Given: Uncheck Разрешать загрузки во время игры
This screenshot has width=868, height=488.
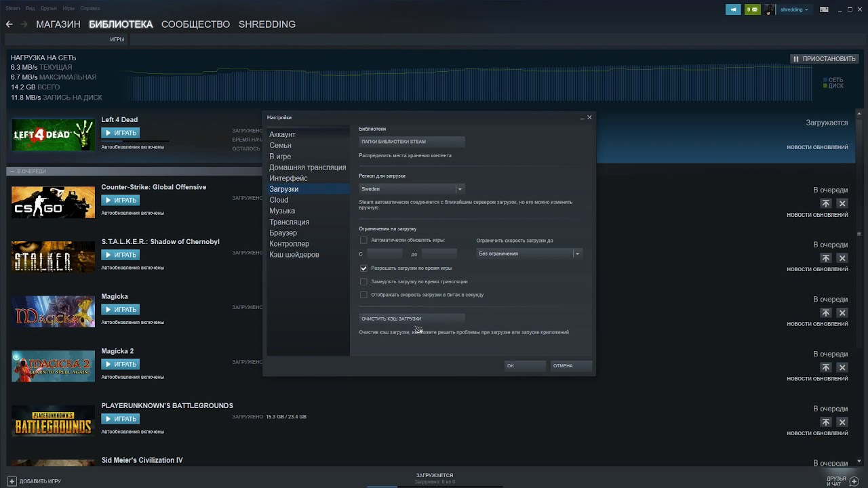Looking at the screenshot, I should pyautogui.click(x=363, y=268).
